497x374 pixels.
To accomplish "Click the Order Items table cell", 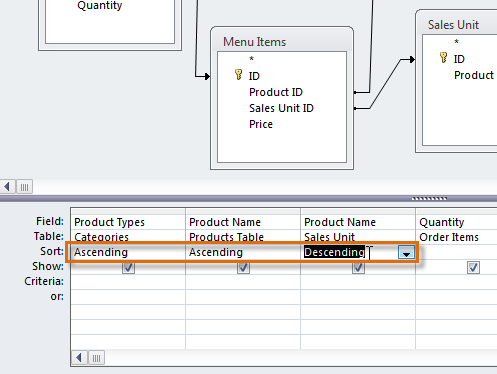I will point(456,237).
